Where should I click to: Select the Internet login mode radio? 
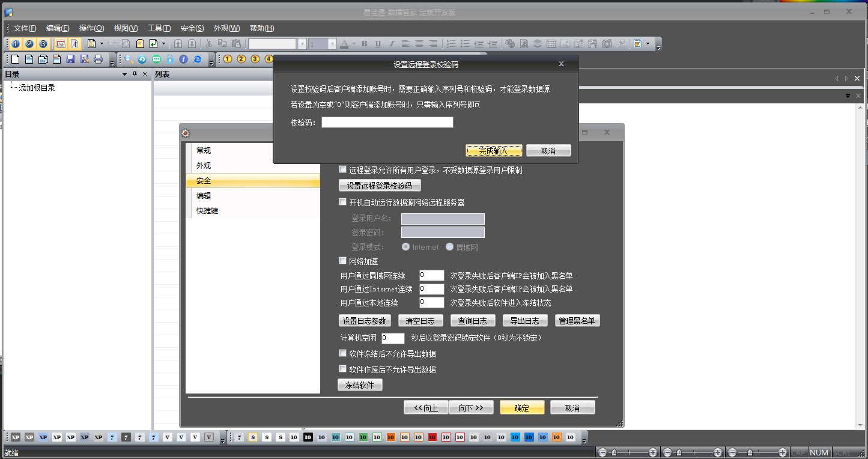click(406, 247)
